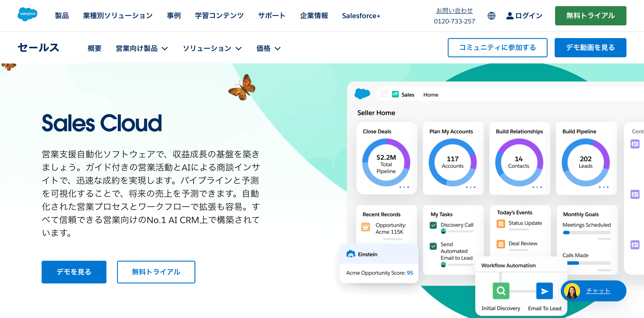Click the デモを見る button
This screenshot has height=318, width=644.
(x=74, y=272)
